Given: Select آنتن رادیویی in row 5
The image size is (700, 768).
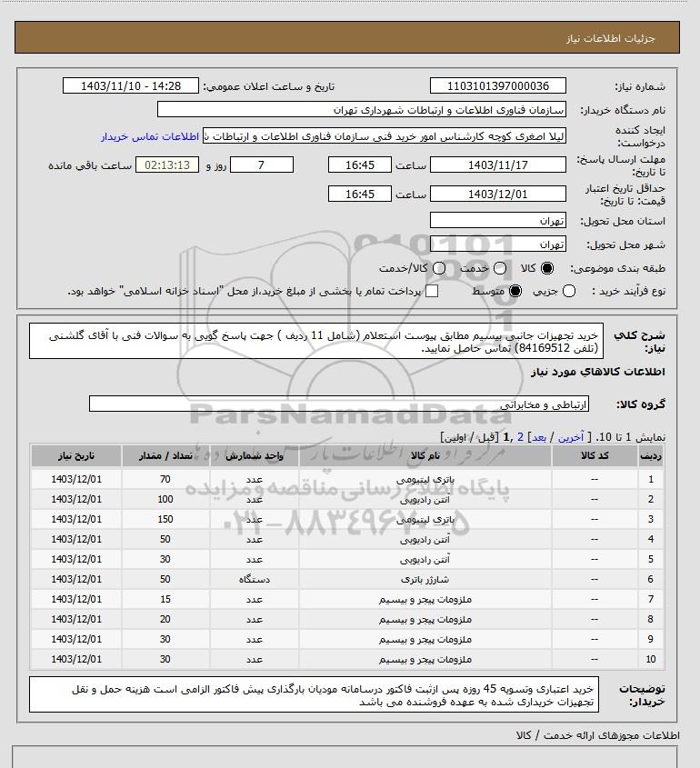Looking at the screenshot, I should 425,560.
